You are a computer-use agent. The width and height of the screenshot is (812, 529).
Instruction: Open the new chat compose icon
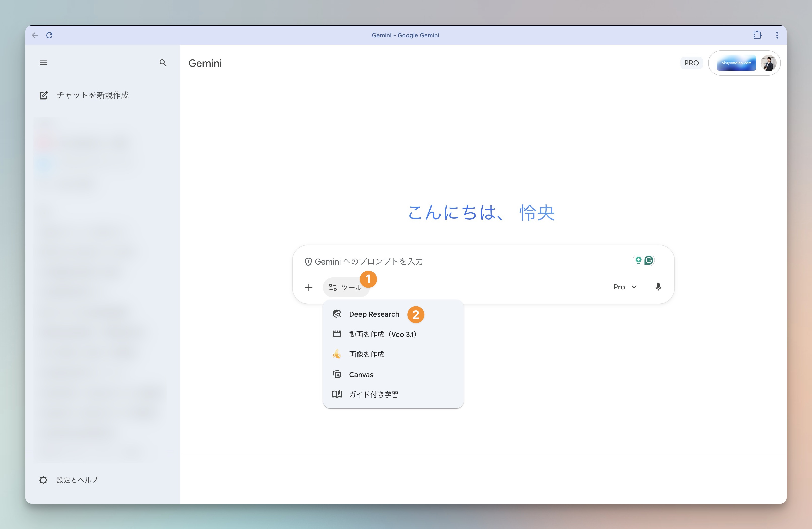coord(44,95)
